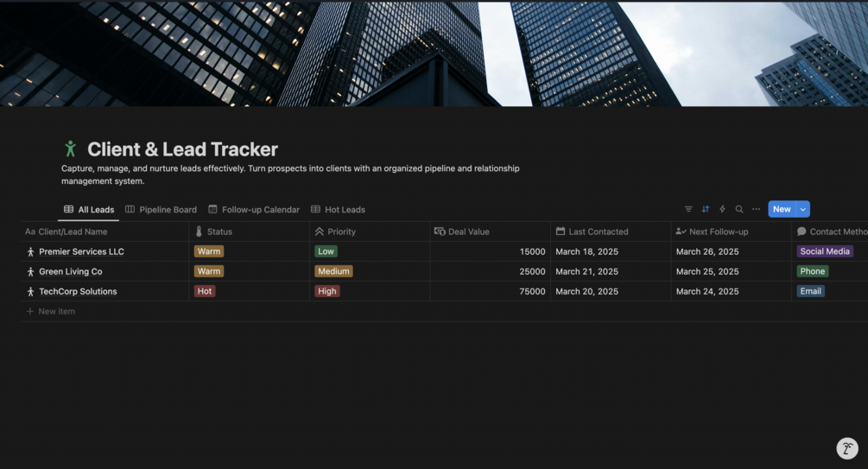Click the page description starting 'Capture, manage'
The width and height of the screenshot is (868, 469).
point(290,174)
